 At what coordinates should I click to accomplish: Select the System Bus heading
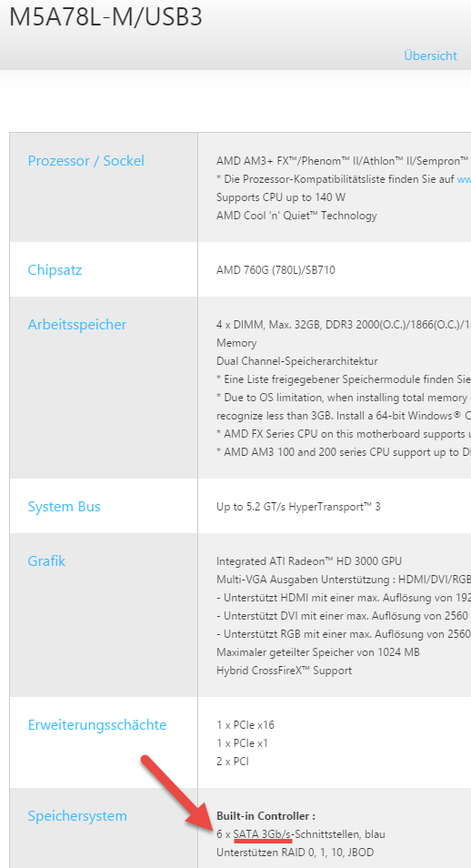tap(65, 507)
